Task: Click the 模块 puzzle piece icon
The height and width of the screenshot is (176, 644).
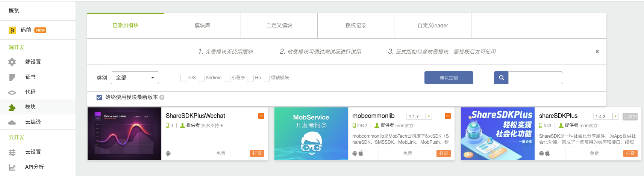Action: pos(12,107)
